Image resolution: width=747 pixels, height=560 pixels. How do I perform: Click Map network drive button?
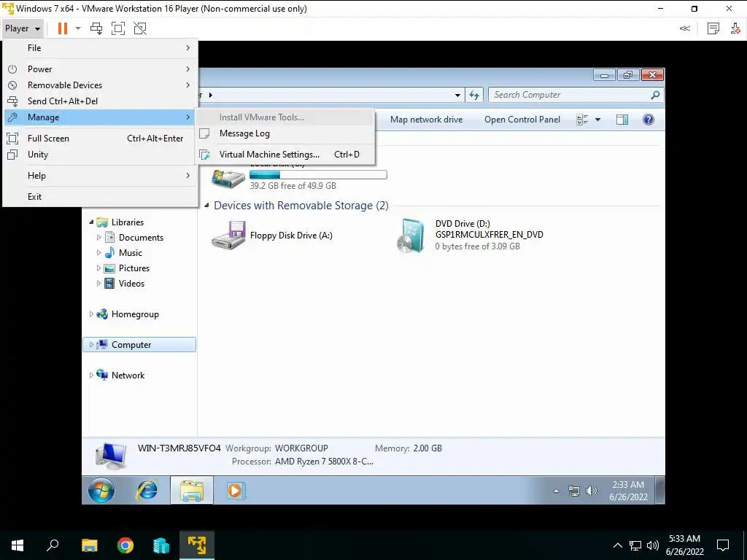tap(426, 120)
